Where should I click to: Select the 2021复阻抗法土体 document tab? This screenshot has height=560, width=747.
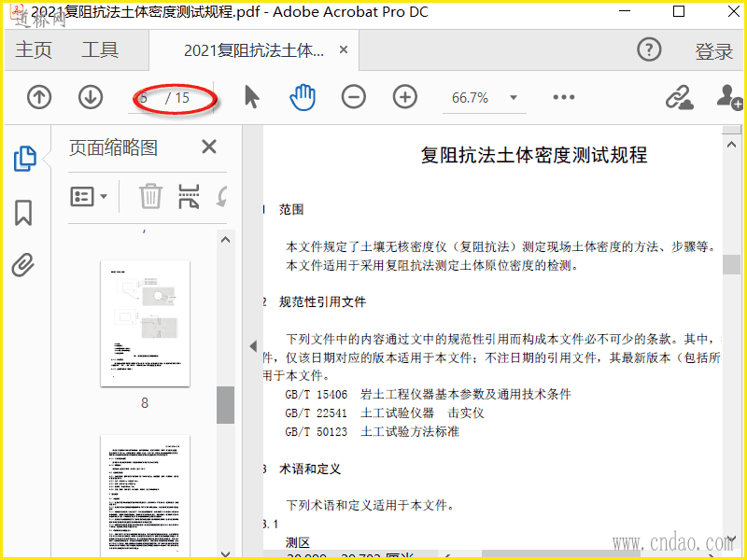pos(254,50)
